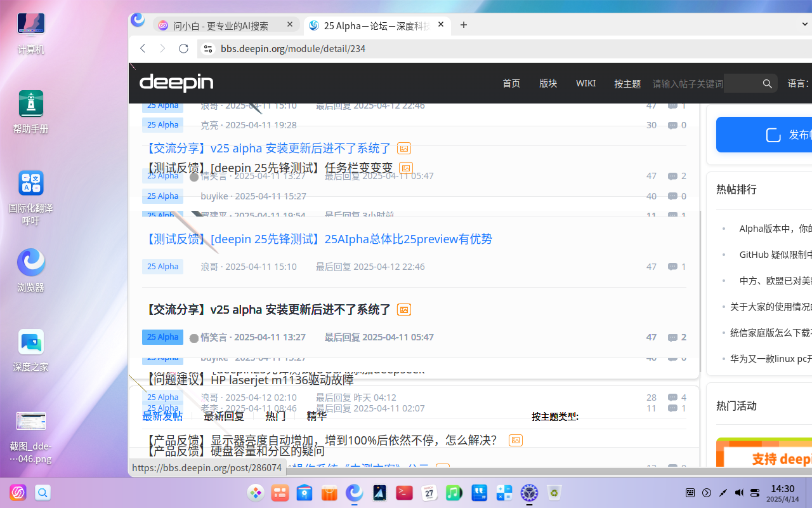The width and height of the screenshot is (812, 508).
Task: Open the 语言 language dropdown
Action: 799,83
